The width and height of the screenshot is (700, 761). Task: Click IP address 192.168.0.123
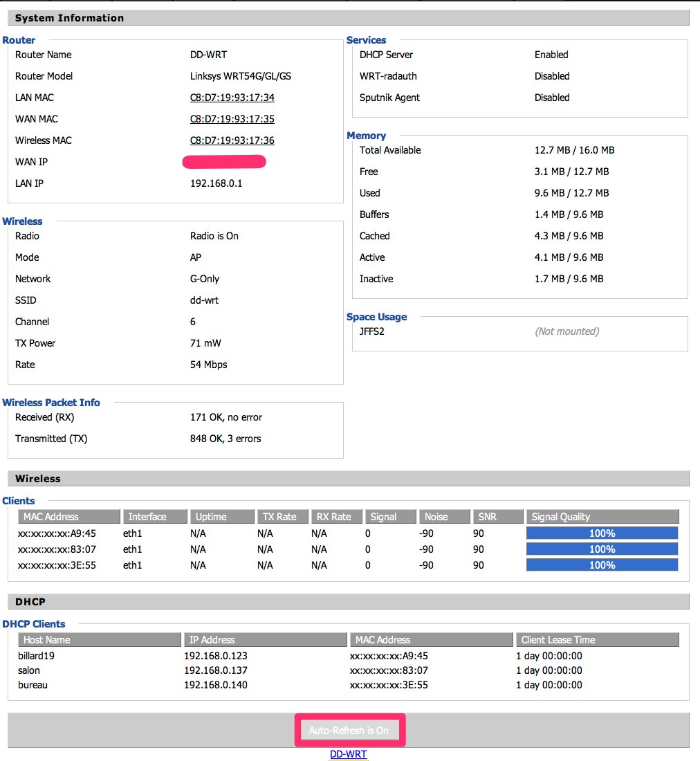pos(215,656)
